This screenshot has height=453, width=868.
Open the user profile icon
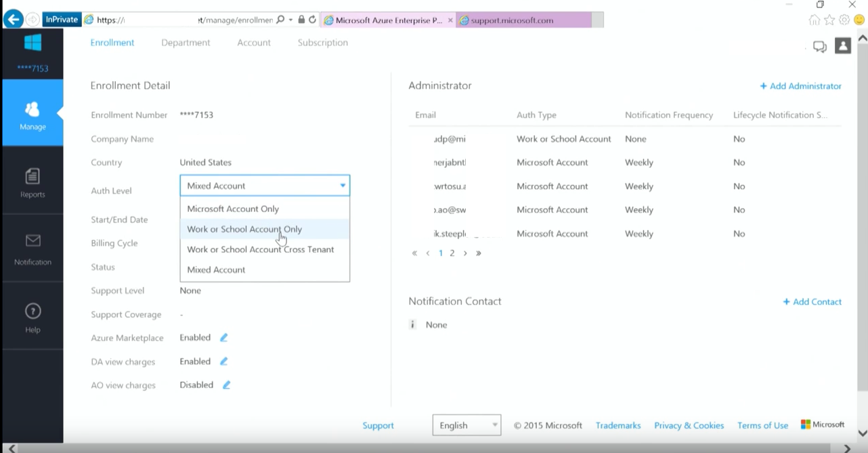pos(842,46)
